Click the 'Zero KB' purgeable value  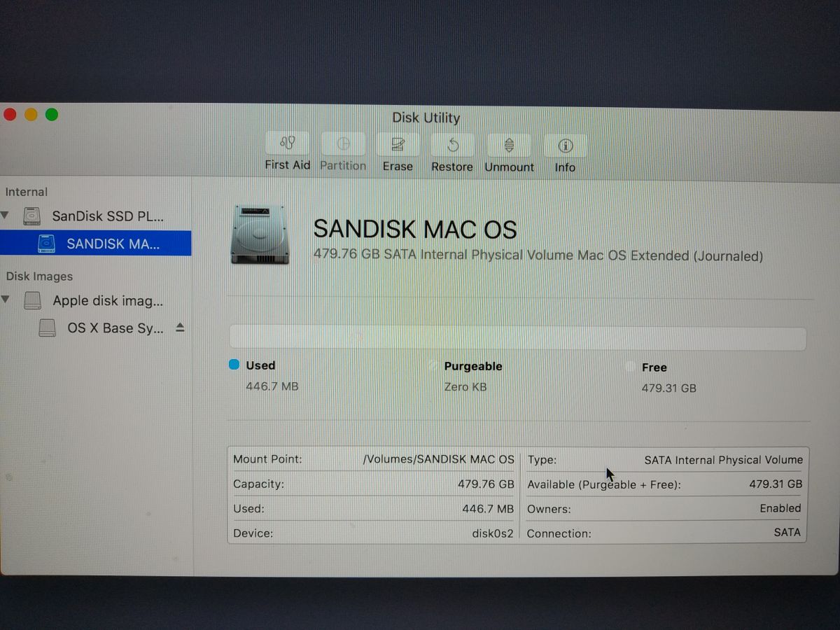click(x=465, y=386)
